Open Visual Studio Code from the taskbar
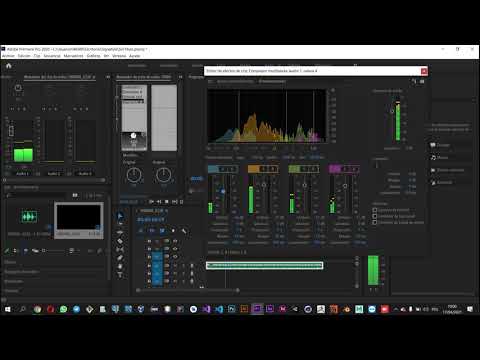Viewport: 480px width, 360px height. point(219,309)
